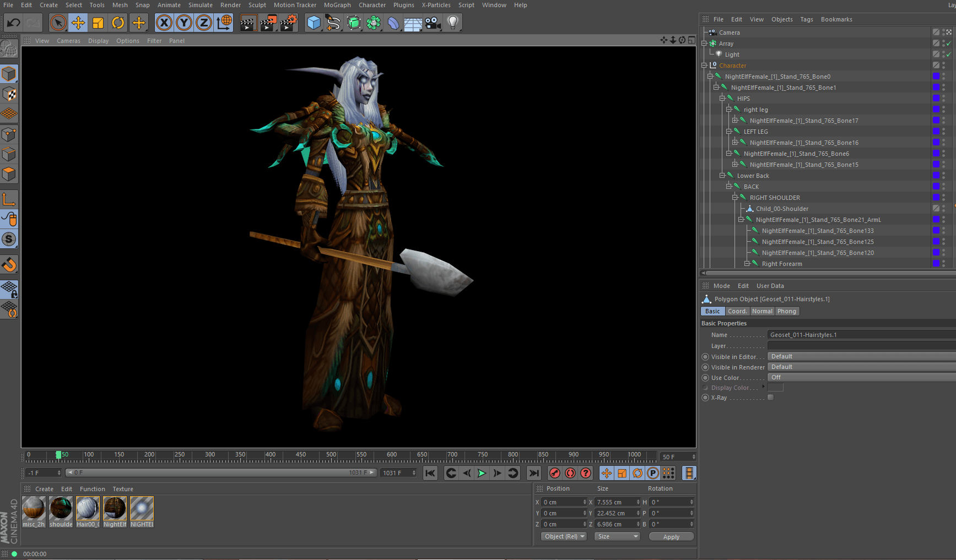Click the Apply button
The height and width of the screenshot is (560, 956).
pos(671,537)
